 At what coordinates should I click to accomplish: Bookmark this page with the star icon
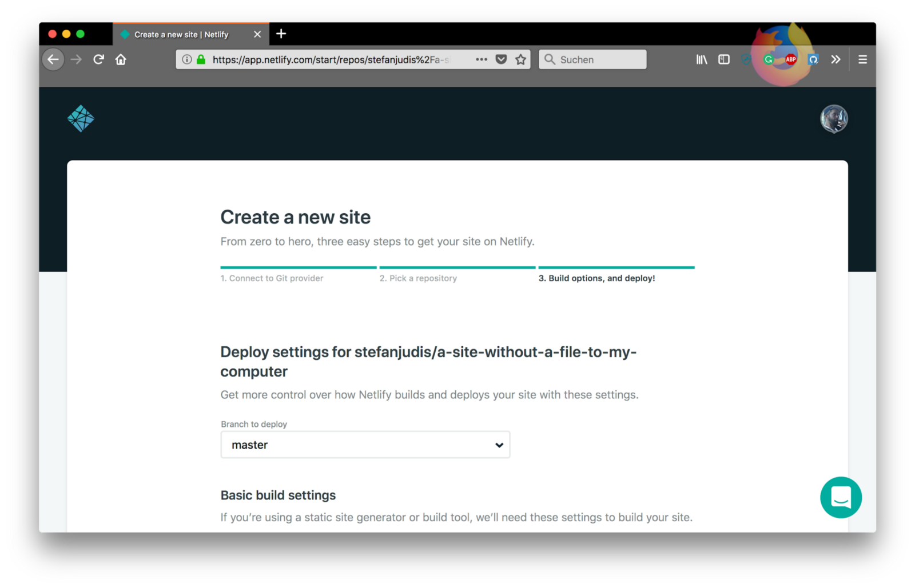pos(520,59)
